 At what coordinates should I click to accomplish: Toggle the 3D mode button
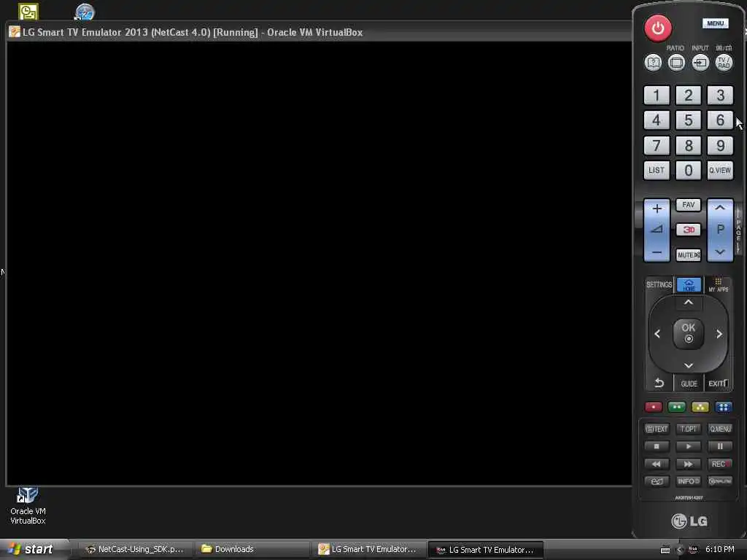[689, 230]
